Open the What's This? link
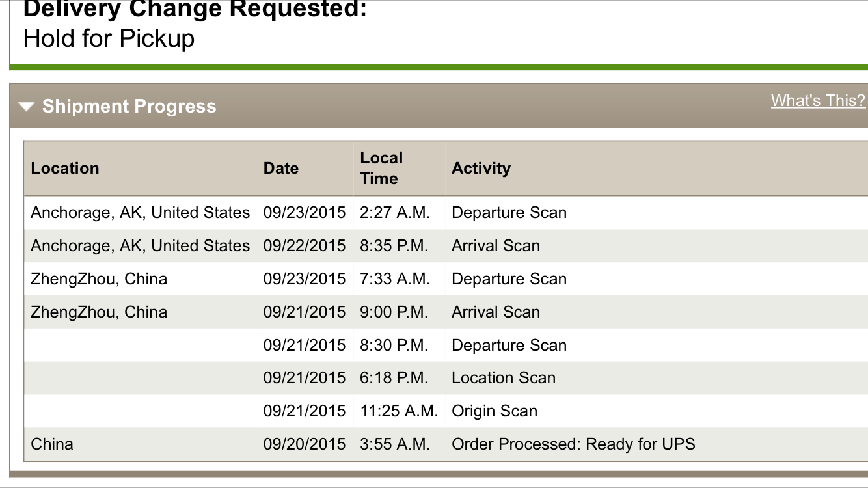Image resolution: width=868 pixels, height=488 pixels. point(819,100)
